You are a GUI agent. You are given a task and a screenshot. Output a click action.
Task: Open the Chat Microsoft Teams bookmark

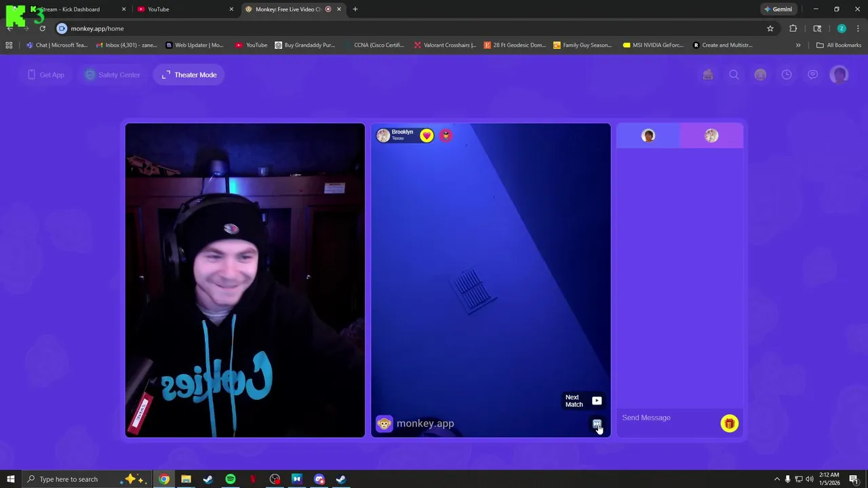tap(57, 45)
